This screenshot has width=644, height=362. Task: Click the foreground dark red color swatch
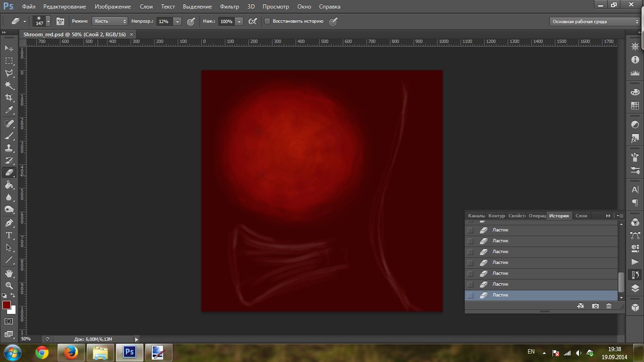(7, 305)
